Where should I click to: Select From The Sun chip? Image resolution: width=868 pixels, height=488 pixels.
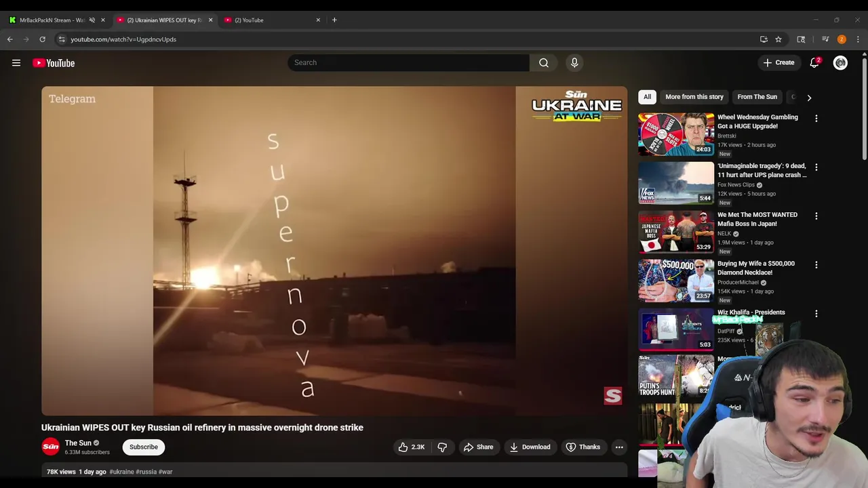click(x=757, y=97)
